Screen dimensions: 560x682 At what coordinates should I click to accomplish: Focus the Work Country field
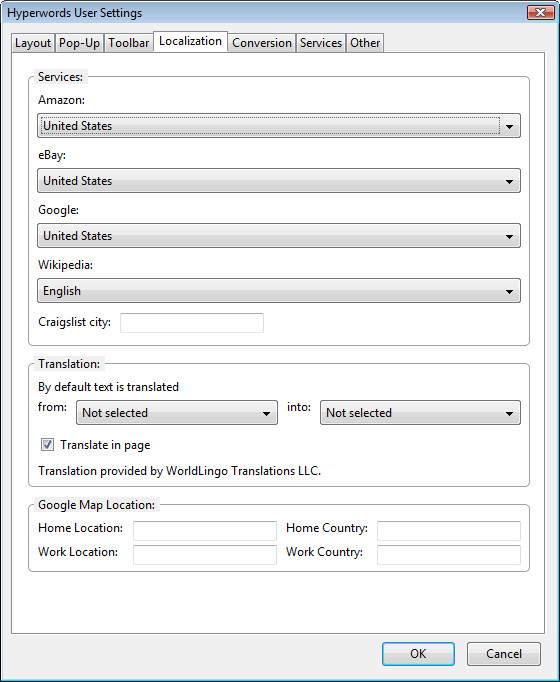click(x=449, y=555)
